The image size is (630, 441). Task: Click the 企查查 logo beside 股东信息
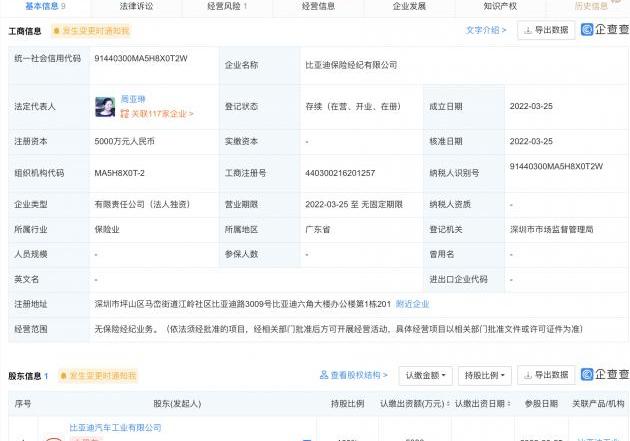coord(605,374)
